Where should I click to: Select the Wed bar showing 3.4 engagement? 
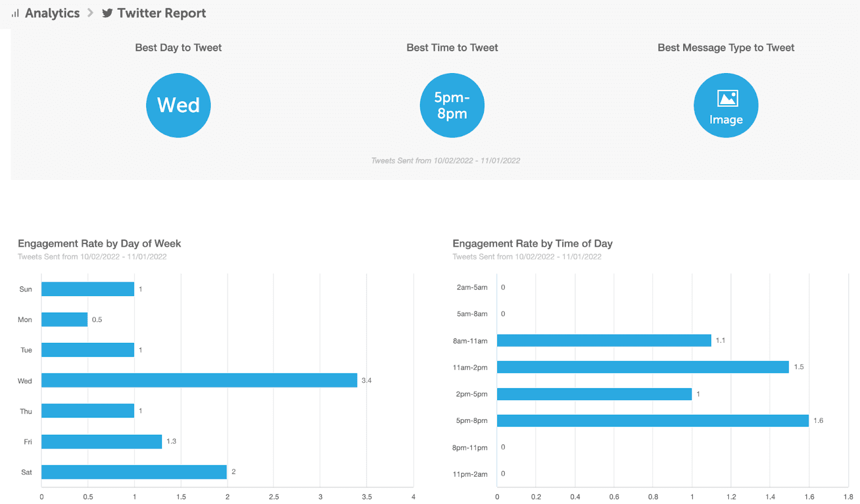click(199, 380)
